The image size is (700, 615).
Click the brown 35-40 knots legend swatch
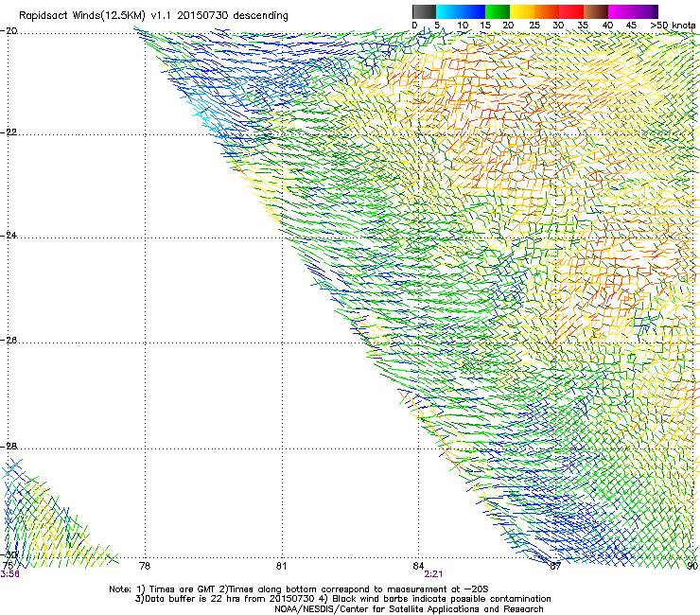pos(596,11)
